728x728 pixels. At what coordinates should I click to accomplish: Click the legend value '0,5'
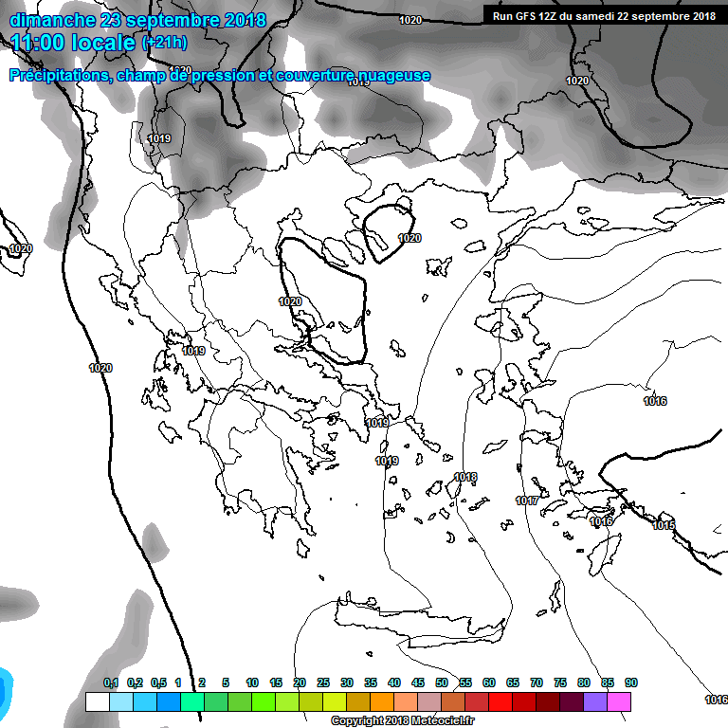click(159, 682)
